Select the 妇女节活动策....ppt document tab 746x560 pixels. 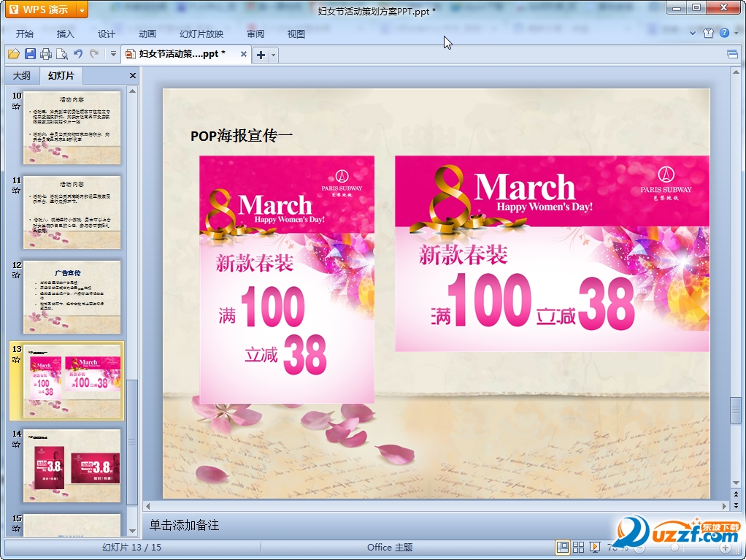click(181, 54)
